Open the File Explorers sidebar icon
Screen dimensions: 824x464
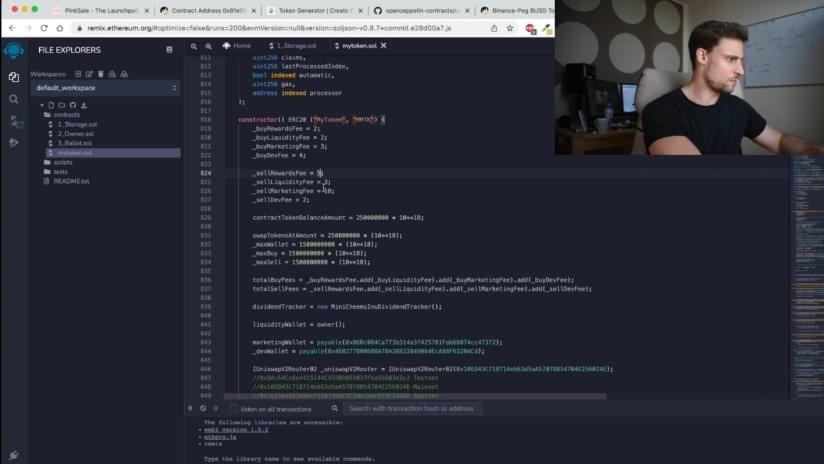pos(13,77)
